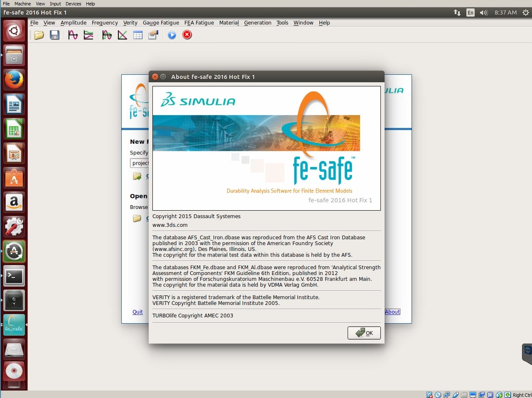Viewport: 532px width, 398px height.
Task: Open Terminal from the launcher
Action: point(14,276)
